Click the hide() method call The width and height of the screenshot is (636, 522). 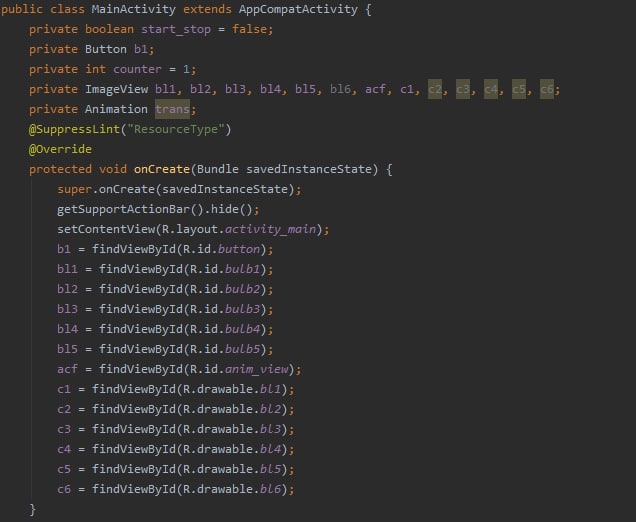[x=232, y=209]
